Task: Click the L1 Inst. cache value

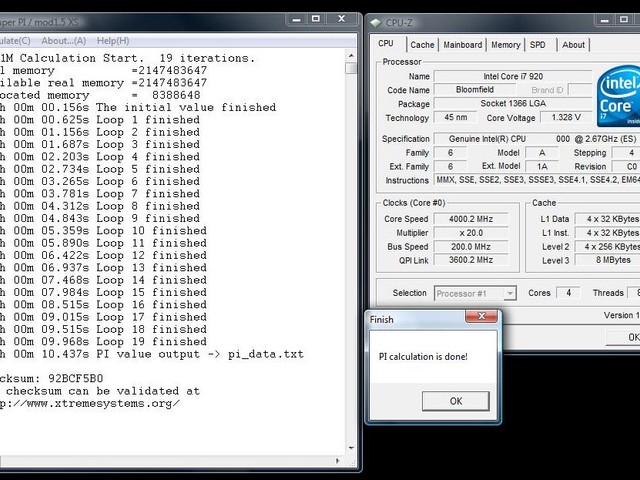Action: tap(607, 233)
